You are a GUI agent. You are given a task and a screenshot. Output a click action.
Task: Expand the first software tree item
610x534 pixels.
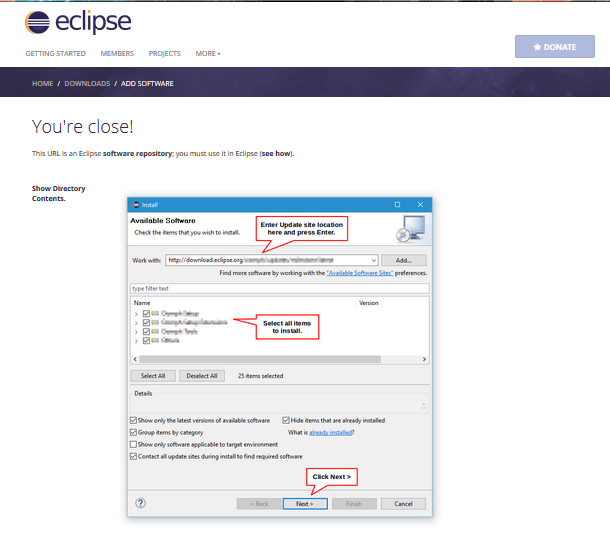(136, 314)
